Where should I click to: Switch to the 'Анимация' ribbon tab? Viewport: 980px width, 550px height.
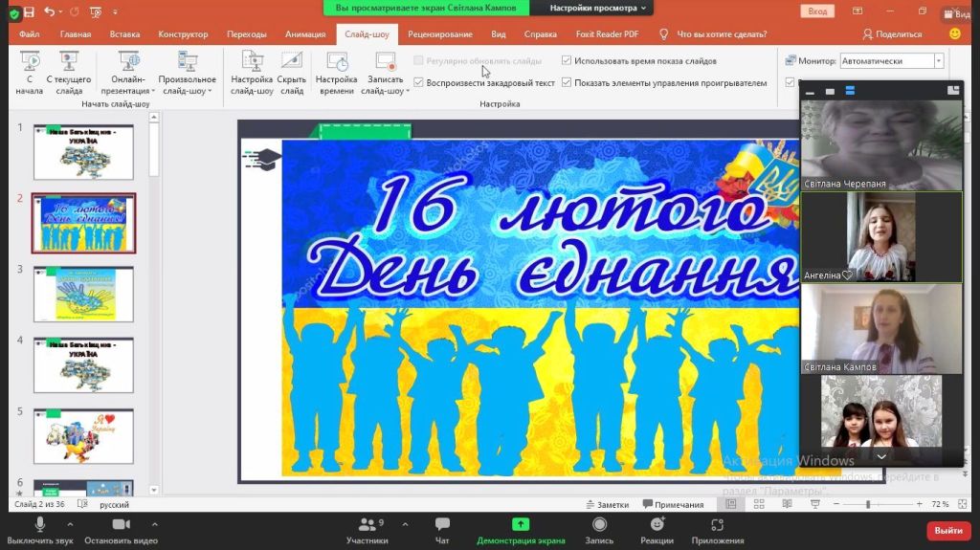(x=305, y=34)
